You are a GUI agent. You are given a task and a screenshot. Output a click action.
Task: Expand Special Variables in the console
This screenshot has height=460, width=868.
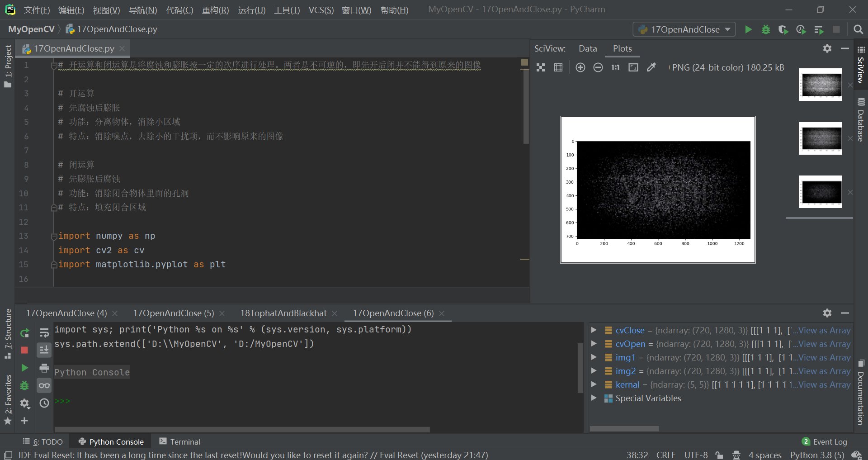(x=594, y=398)
